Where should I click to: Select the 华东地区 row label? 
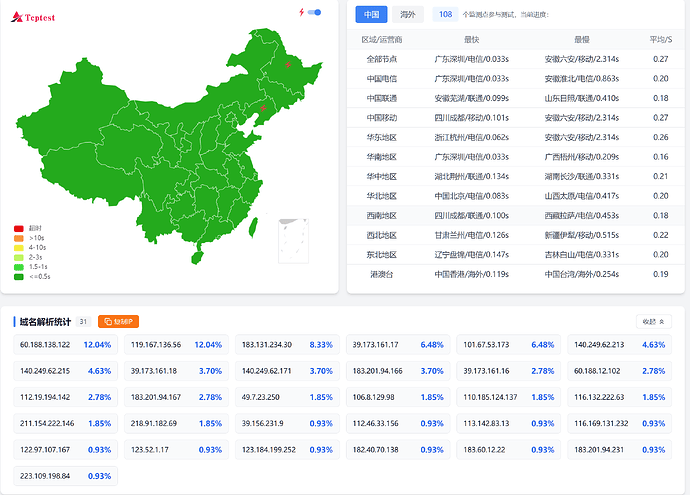click(382, 137)
